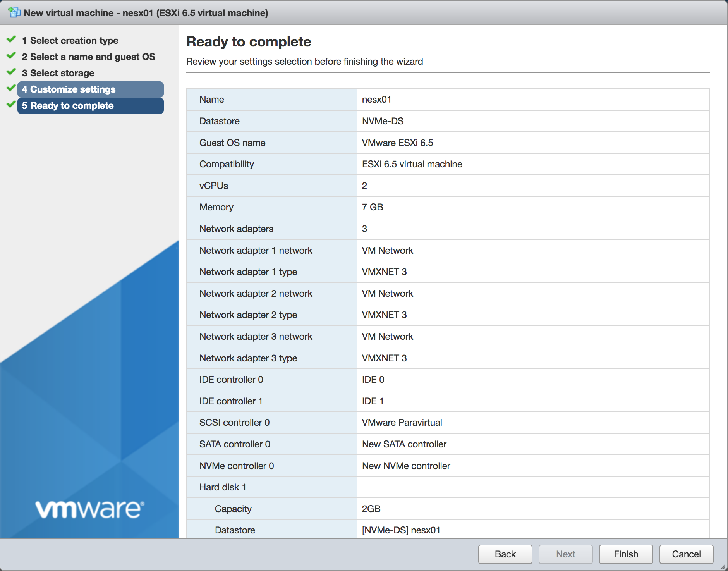This screenshot has height=571, width=728.
Task: Click the Datastore value NVMe-DS
Action: coord(383,121)
